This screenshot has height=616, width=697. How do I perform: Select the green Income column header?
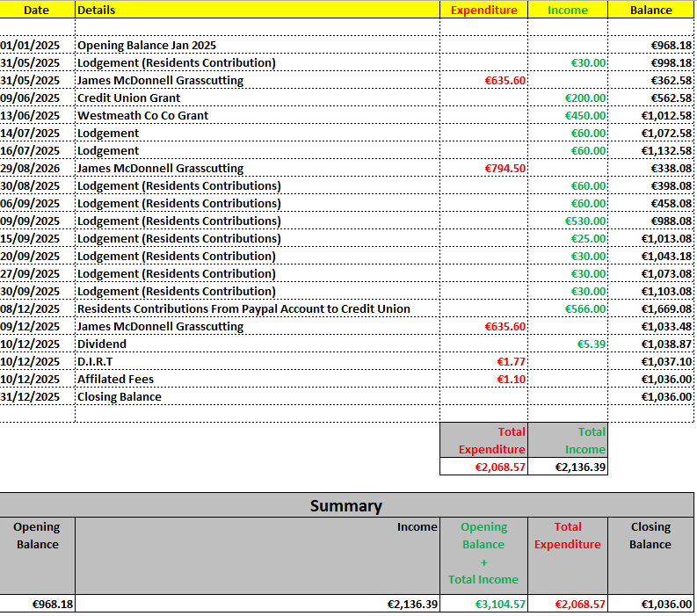point(567,10)
